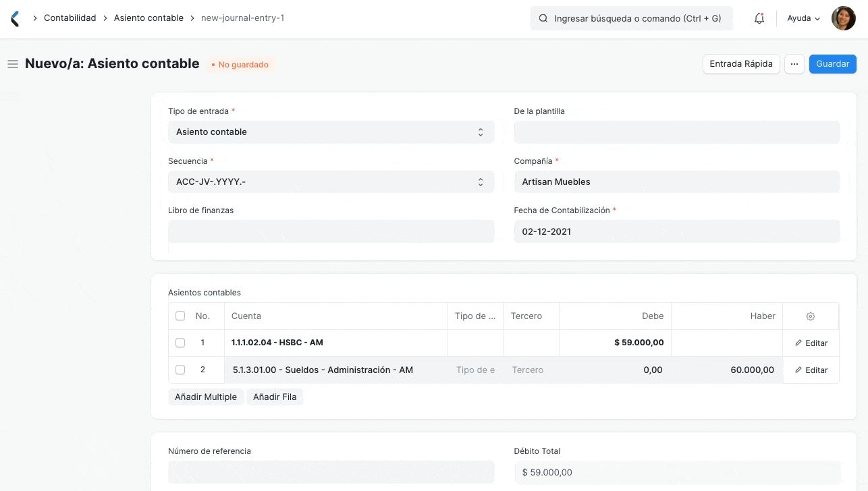Image resolution: width=868 pixels, height=491 pixels.
Task: Focus the search or command box
Action: pos(631,18)
